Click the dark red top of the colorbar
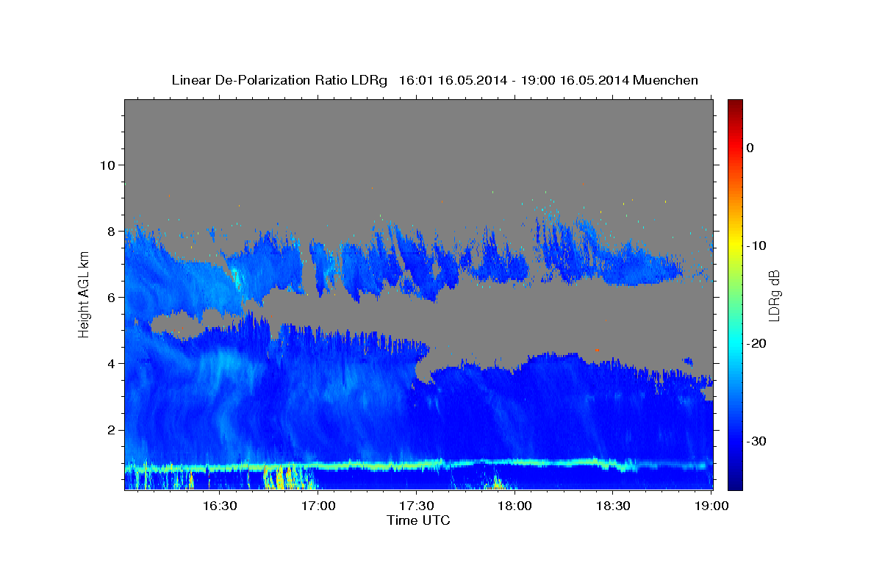882x588 pixels. 735,105
